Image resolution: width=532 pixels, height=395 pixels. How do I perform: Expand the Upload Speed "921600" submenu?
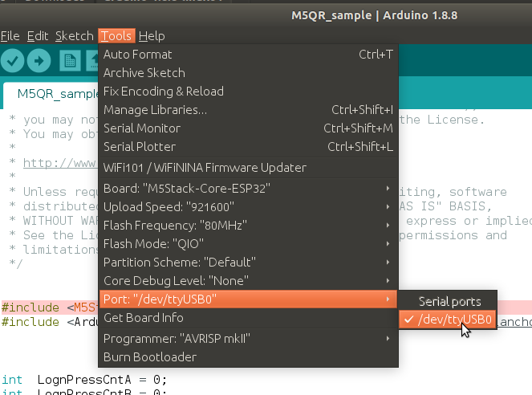248,207
